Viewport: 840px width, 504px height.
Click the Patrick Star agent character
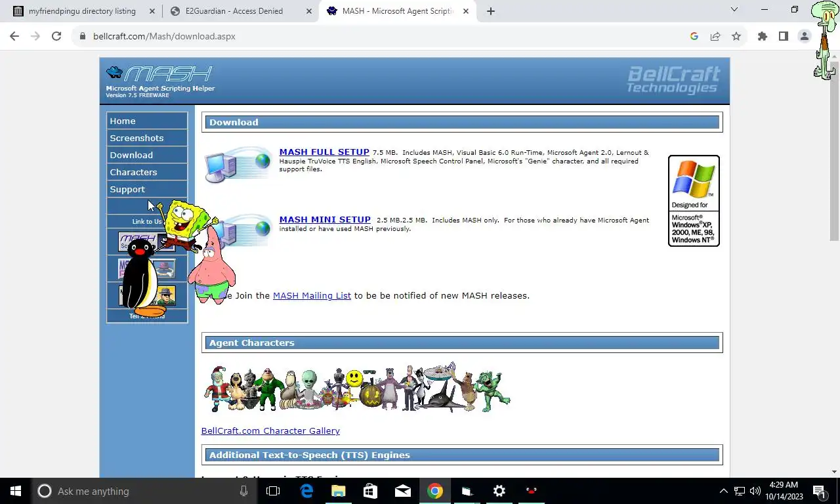pos(212,266)
